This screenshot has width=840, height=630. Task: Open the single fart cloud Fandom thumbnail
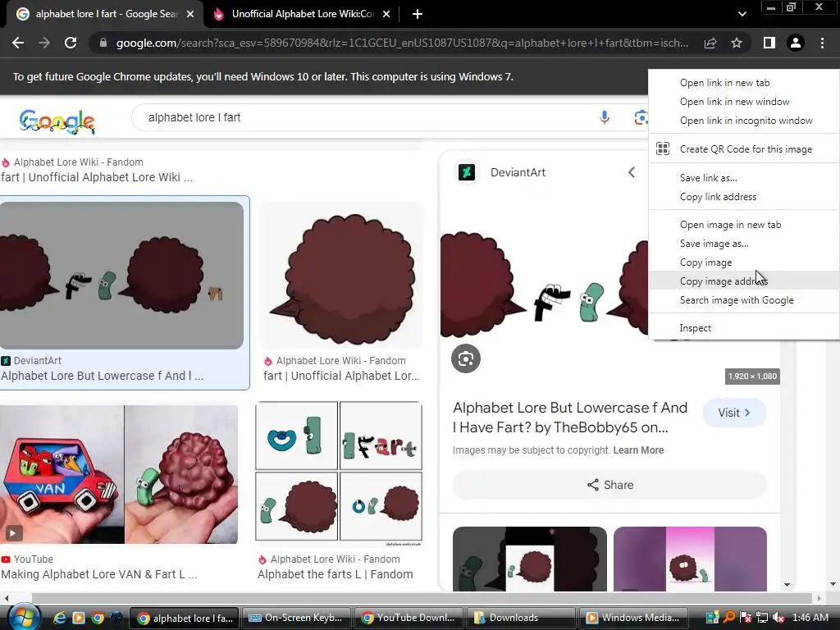pyautogui.click(x=341, y=276)
